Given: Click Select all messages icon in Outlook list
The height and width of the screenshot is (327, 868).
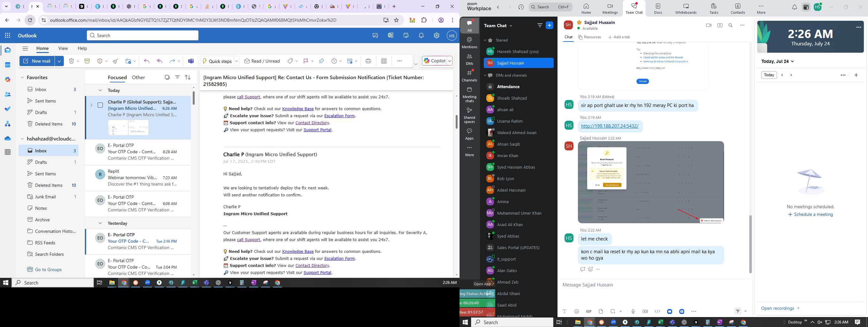Looking at the screenshot, I should point(167,77).
